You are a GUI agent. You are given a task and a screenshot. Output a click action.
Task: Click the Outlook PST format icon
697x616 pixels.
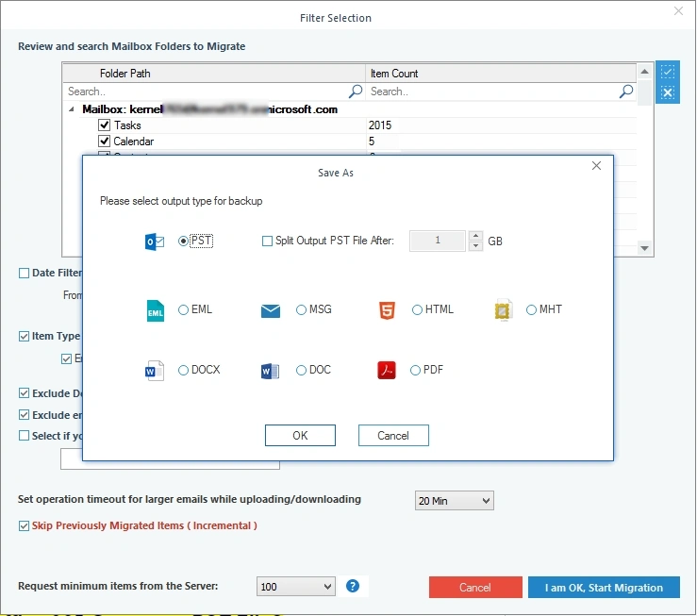click(155, 241)
